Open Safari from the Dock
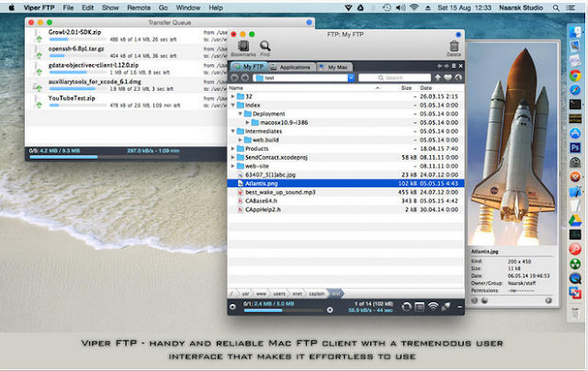The width and height of the screenshot is (588, 371). [x=575, y=90]
